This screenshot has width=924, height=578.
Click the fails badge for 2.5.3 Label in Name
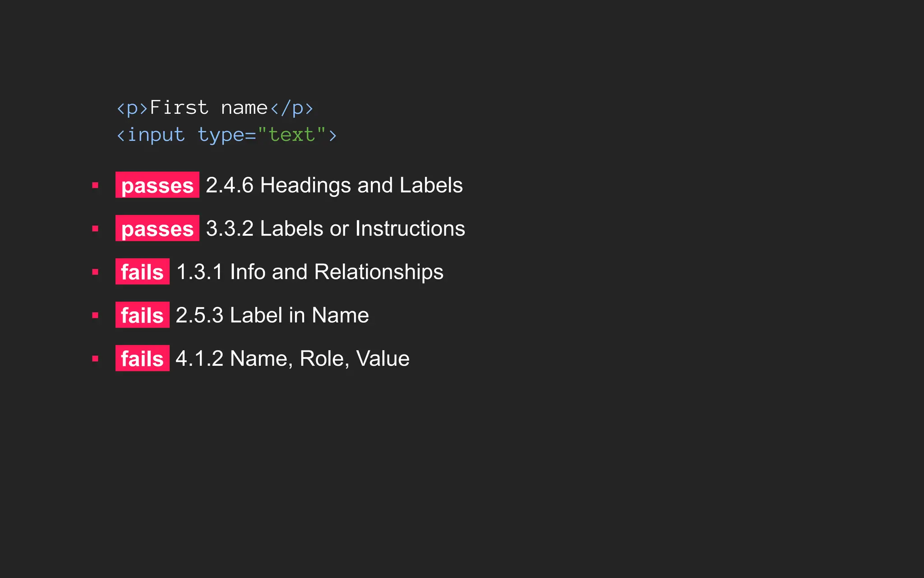(142, 315)
